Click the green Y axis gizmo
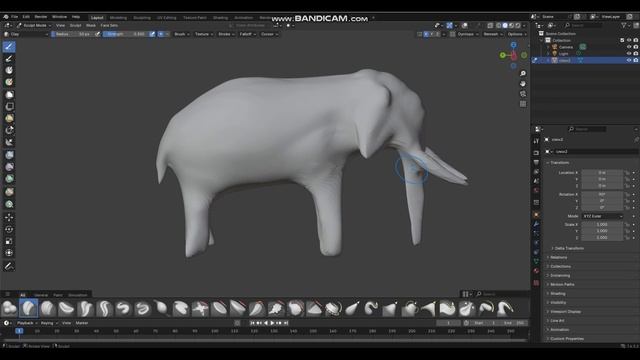Screen dimensions: 640x360 502,55
